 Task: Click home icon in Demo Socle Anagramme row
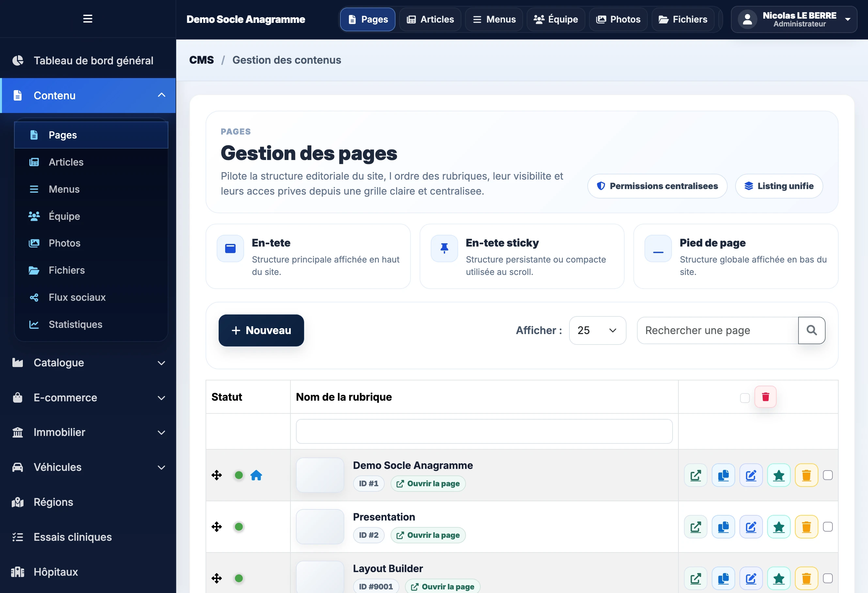point(256,475)
